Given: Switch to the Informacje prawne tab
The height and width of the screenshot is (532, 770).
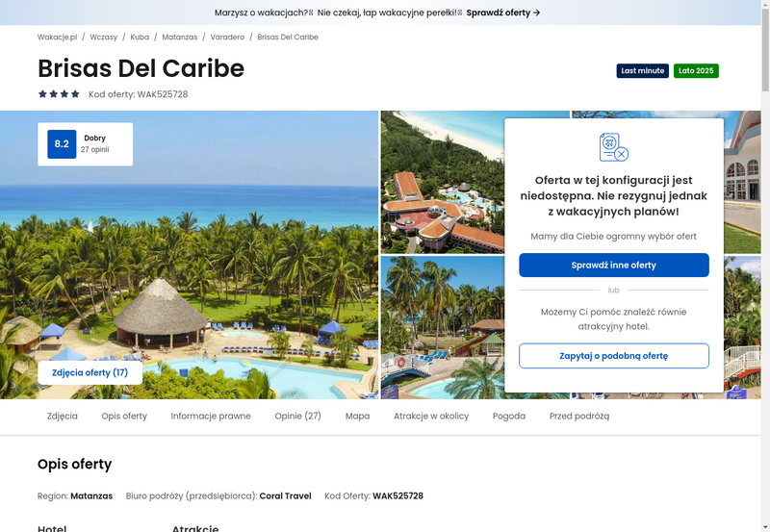Looking at the screenshot, I should pyautogui.click(x=211, y=417).
